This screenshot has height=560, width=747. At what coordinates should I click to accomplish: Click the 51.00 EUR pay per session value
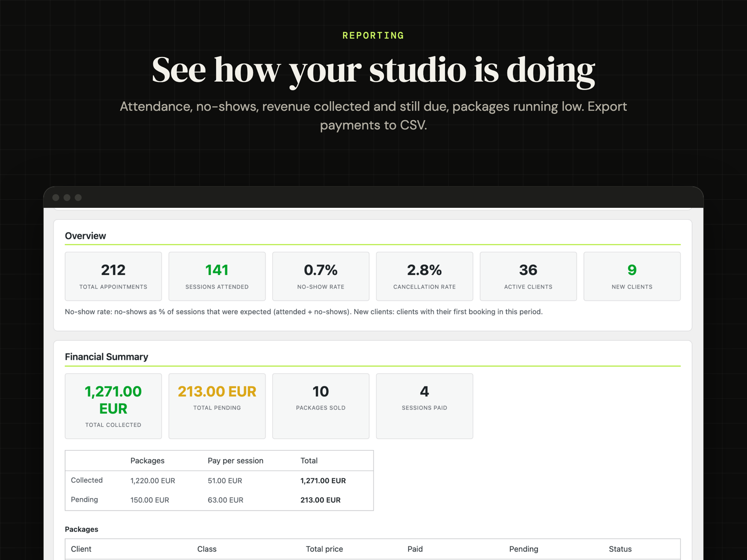225,481
